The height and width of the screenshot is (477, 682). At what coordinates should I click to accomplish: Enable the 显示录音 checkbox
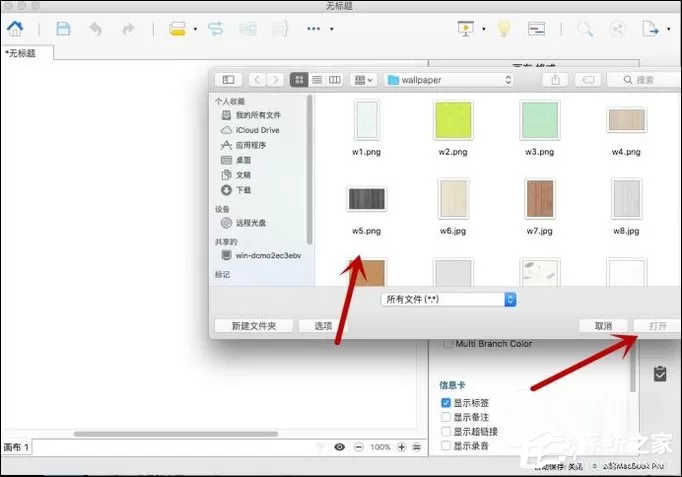[x=446, y=446]
